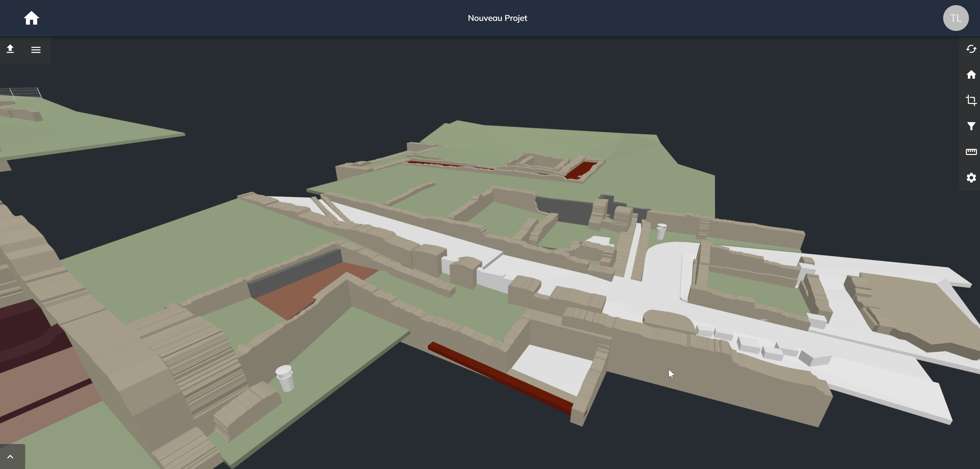Open the filter funnel tool
The width and height of the screenshot is (980, 469).
point(971,126)
